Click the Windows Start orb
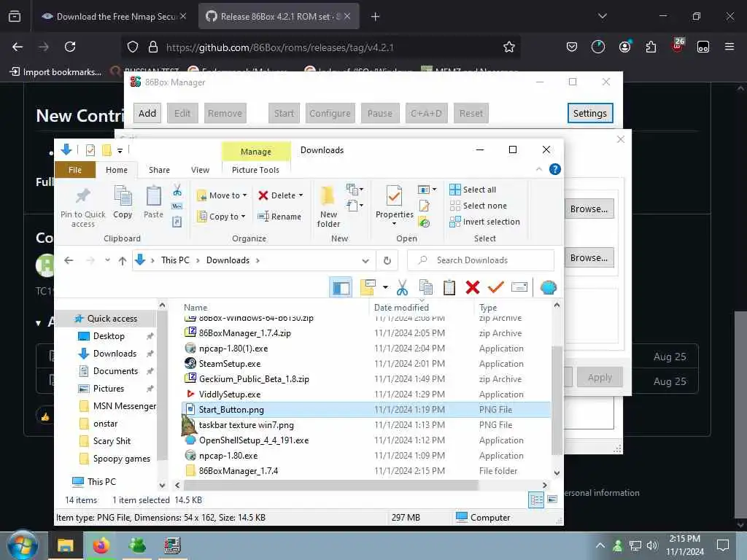This screenshot has height=560, width=747. coord(23,545)
